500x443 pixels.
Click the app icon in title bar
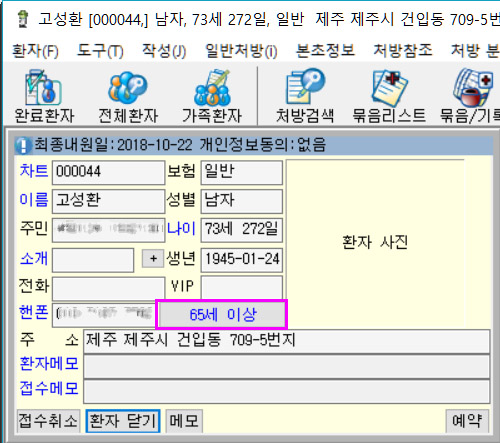[23, 19]
